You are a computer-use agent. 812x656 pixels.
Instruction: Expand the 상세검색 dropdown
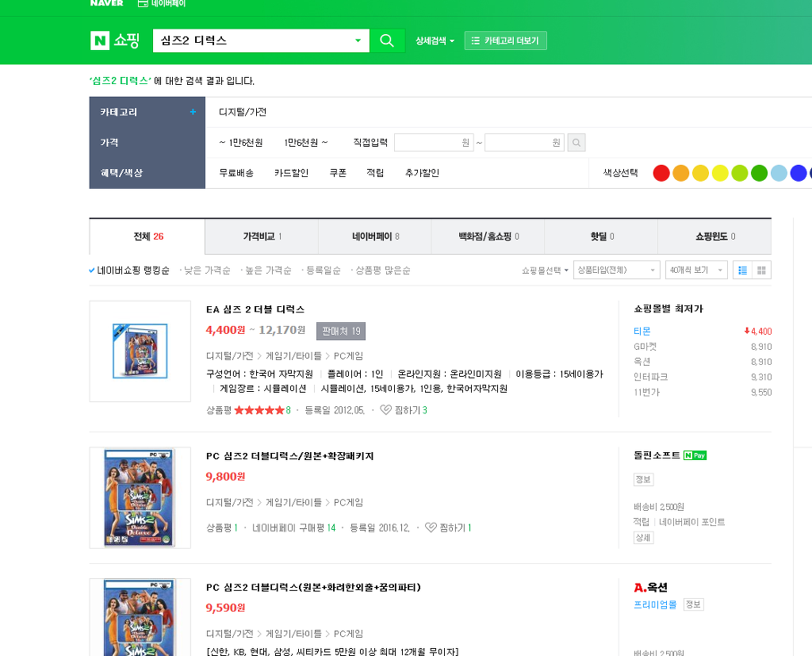[x=435, y=40]
